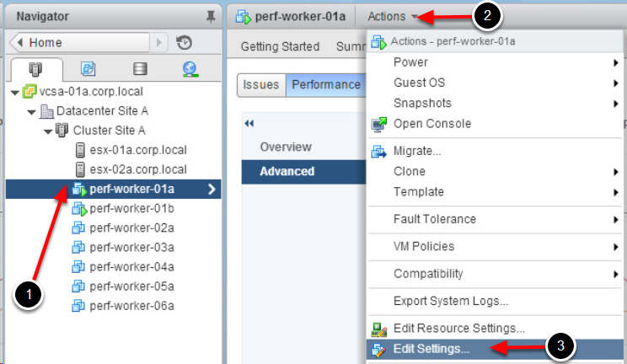Click the Datacenter Site A building icon
Screen dimensions: 627x364
(x=46, y=111)
